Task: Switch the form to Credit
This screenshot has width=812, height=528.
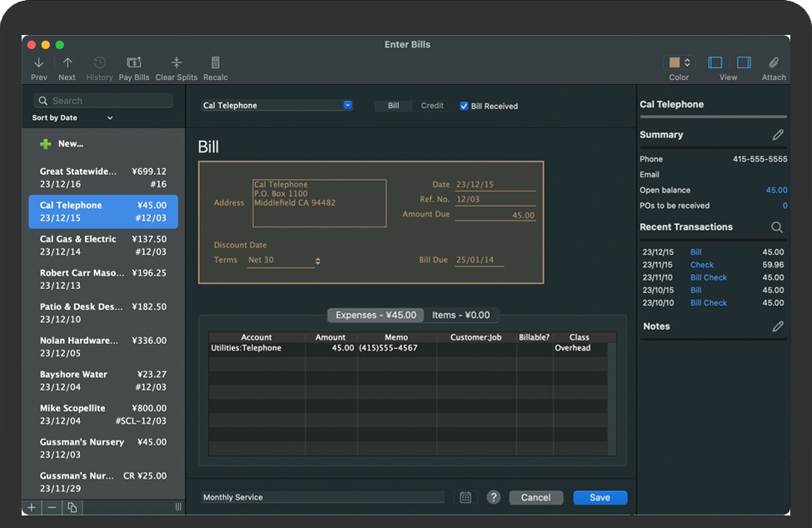Action: pos(431,106)
